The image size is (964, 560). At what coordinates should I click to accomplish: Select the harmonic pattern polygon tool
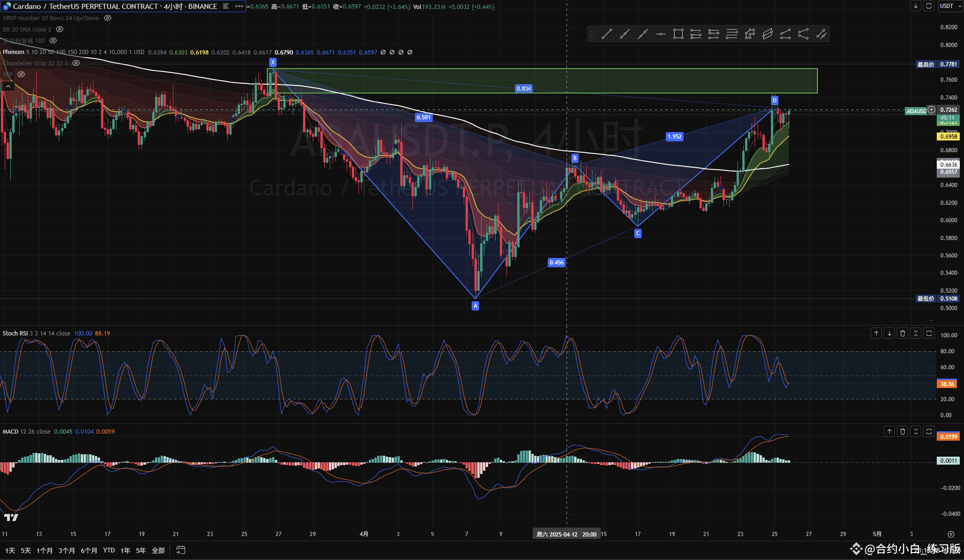point(750,34)
